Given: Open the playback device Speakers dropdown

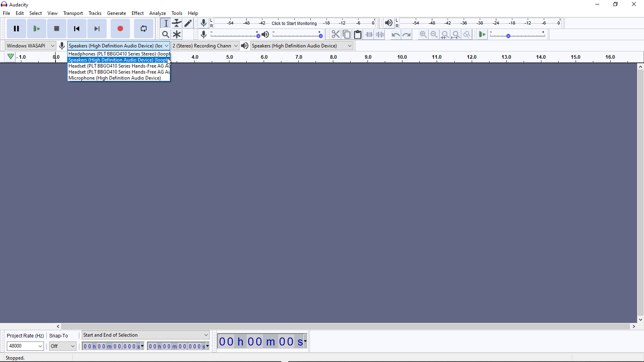Looking at the screenshot, I should pos(302,46).
